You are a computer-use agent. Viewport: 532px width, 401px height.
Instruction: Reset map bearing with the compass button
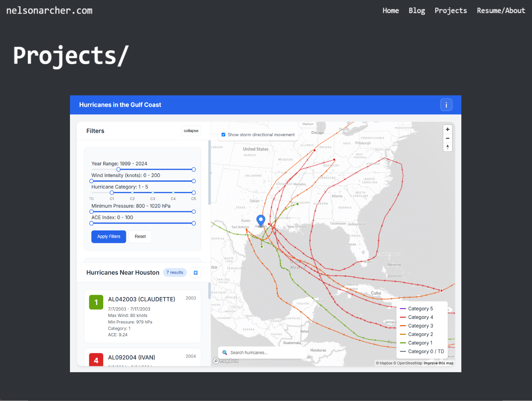point(447,147)
